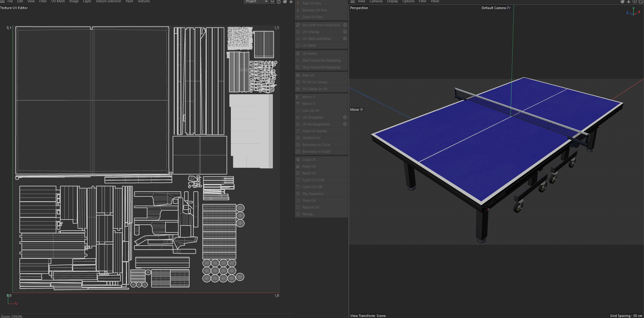Open the UV Mesh menu

(58, 1)
